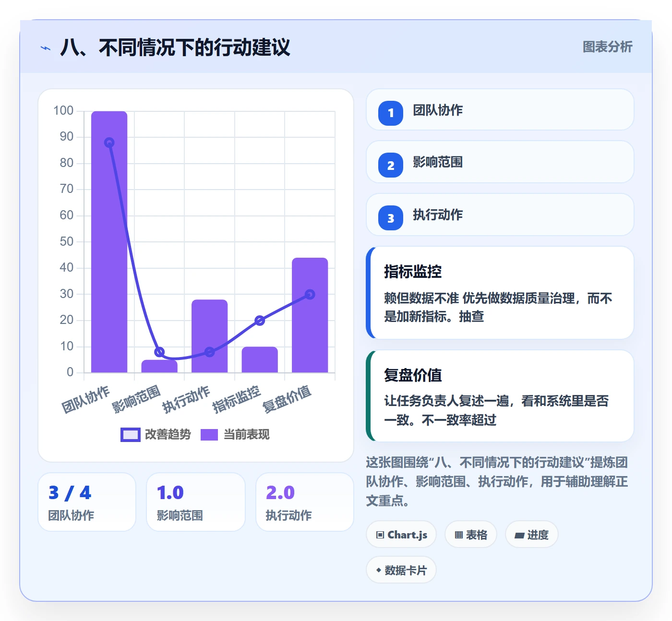672x621 pixels.
Task: Click the 进度 tag
Action: [532, 535]
